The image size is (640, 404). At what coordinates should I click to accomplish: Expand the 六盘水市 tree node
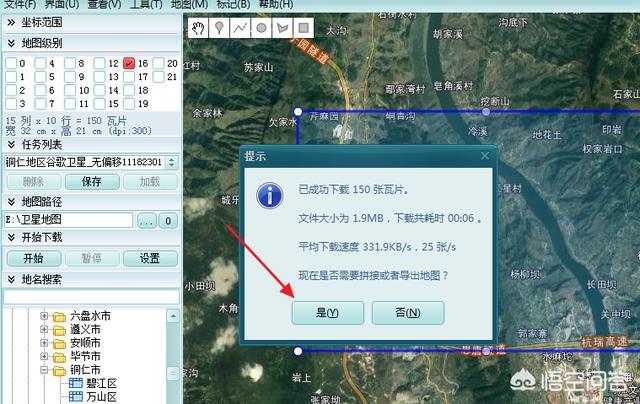(45, 317)
